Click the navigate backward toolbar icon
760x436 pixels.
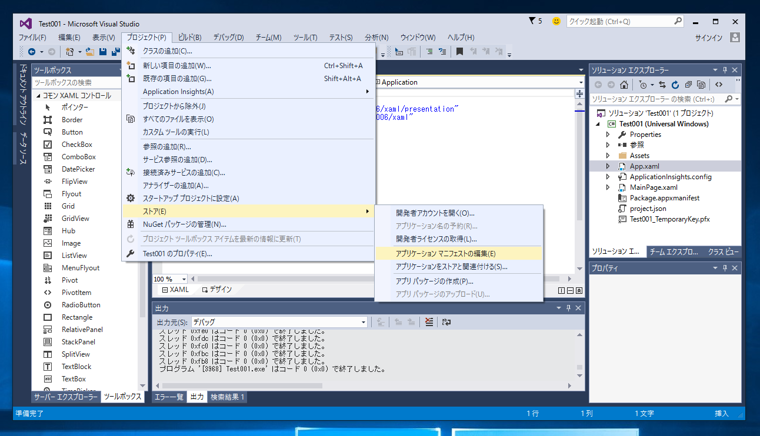point(32,51)
